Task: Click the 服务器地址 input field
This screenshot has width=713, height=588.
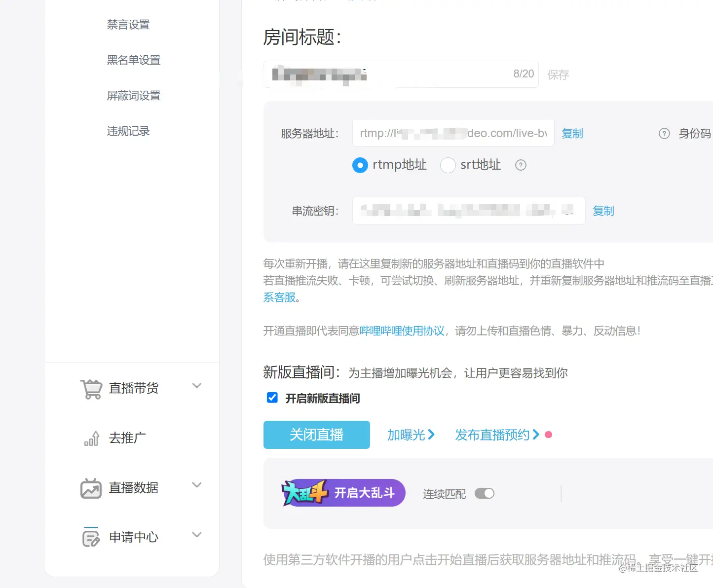Action: [453, 133]
